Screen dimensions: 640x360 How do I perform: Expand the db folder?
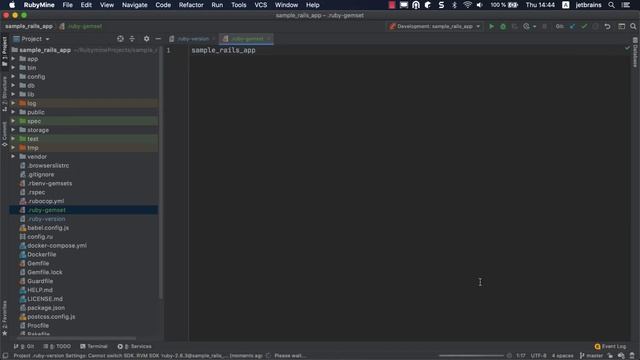(x=13, y=86)
